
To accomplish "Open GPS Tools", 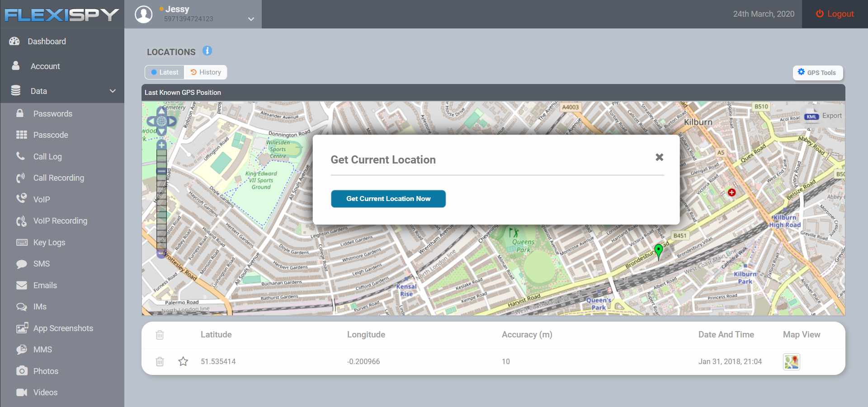I will [818, 73].
